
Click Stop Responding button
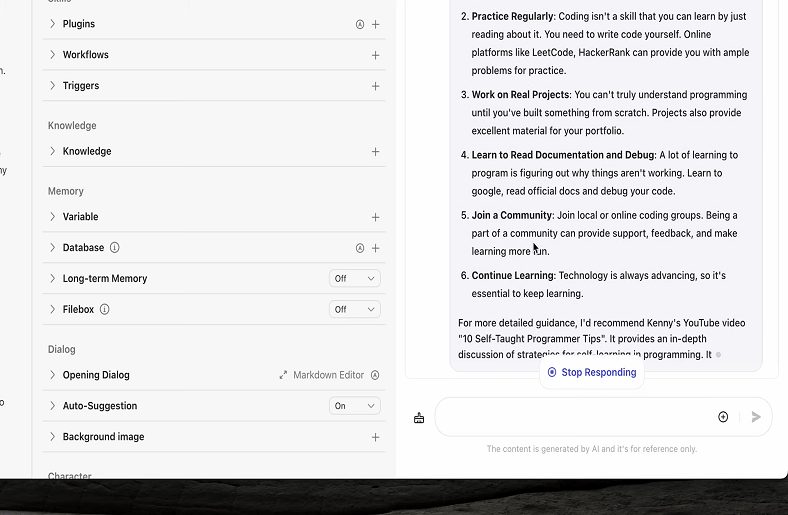click(592, 372)
